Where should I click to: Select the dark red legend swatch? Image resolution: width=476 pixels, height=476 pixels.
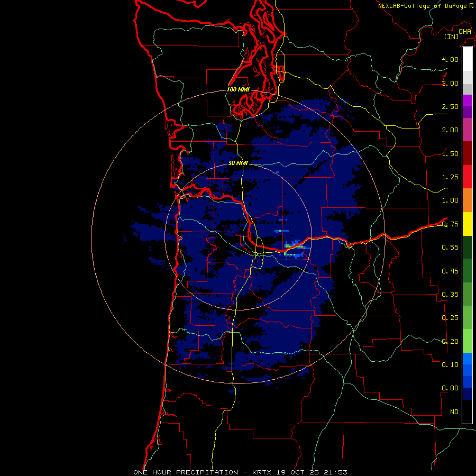click(x=467, y=153)
